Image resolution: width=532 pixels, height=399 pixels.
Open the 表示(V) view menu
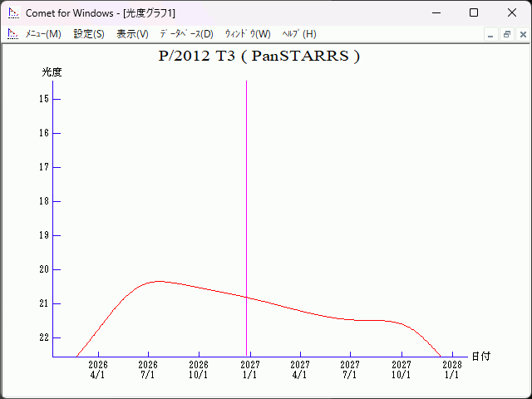(x=132, y=34)
